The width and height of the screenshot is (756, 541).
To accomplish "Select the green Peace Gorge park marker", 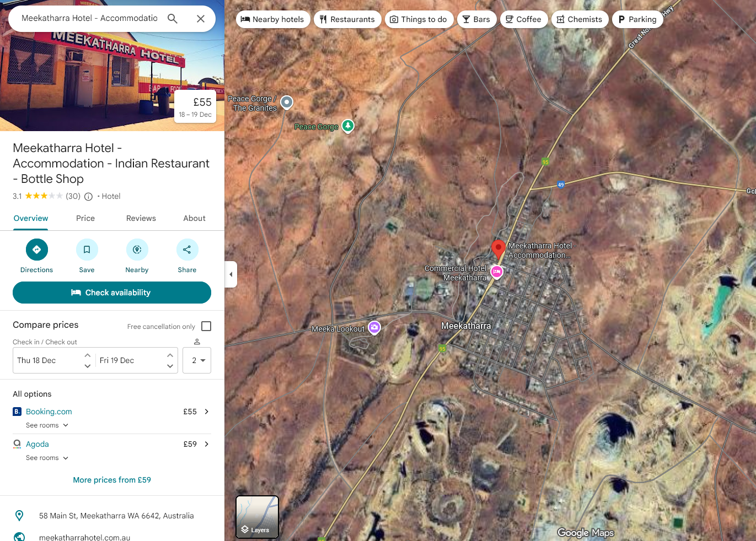I will click(x=348, y=126).
